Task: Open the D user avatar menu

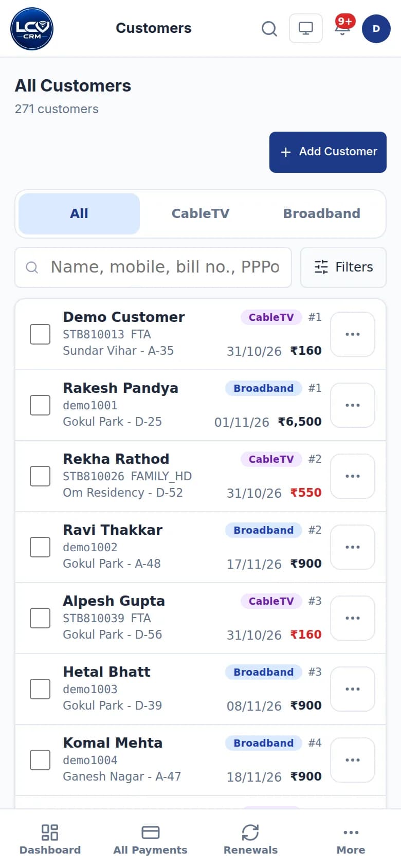Action: click(x=376, y=28)
